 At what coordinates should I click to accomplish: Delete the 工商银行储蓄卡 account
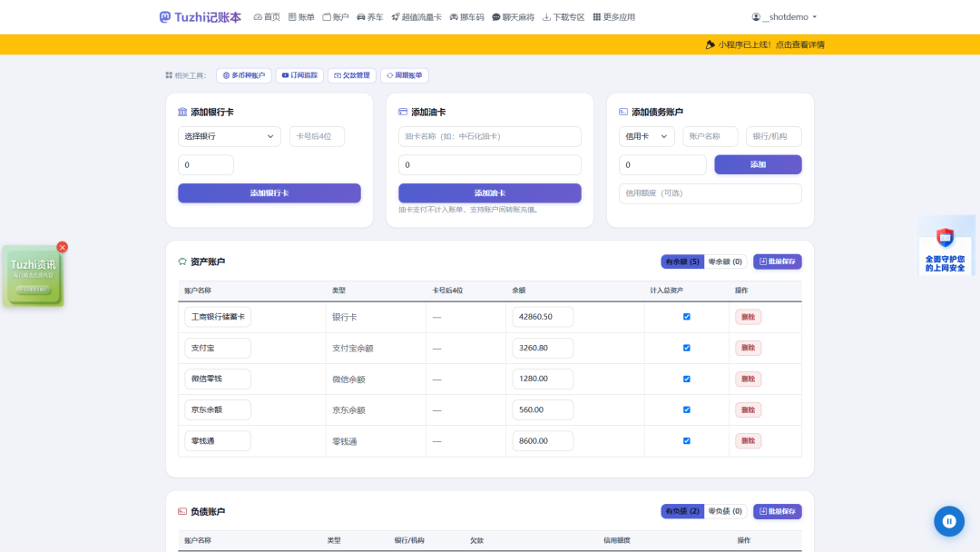[748, 317]
